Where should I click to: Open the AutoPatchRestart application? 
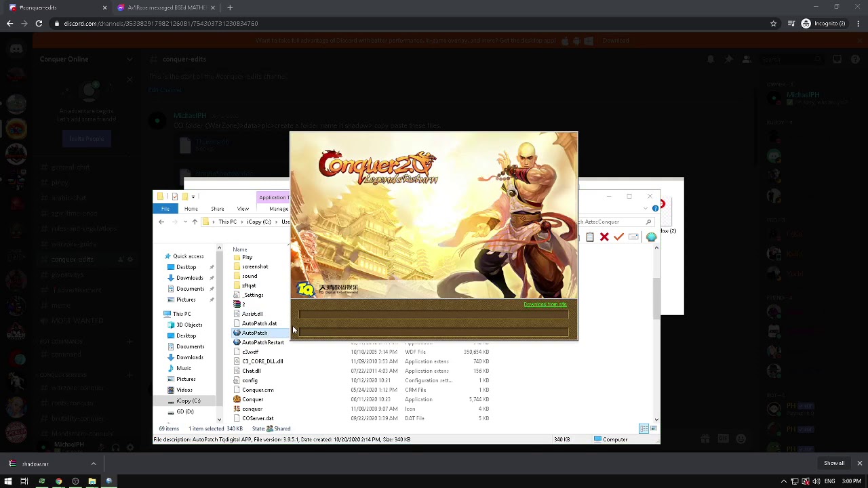coord(258,342)
